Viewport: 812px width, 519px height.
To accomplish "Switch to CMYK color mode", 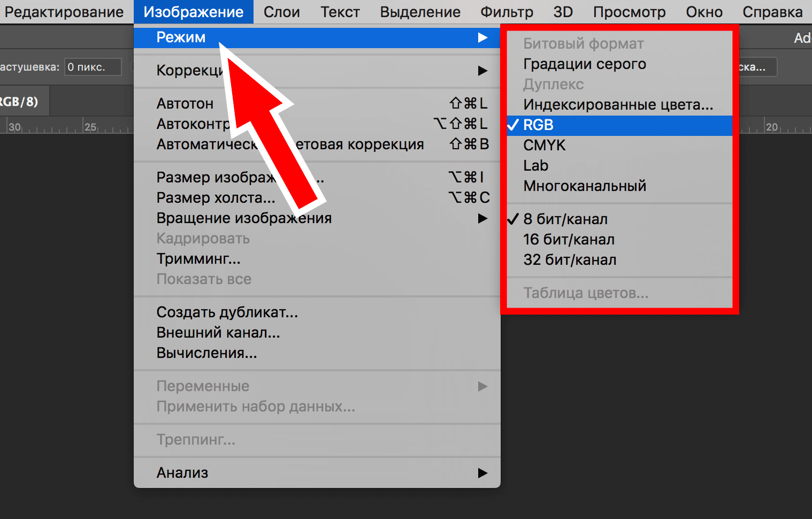I will tap(544, 146).
